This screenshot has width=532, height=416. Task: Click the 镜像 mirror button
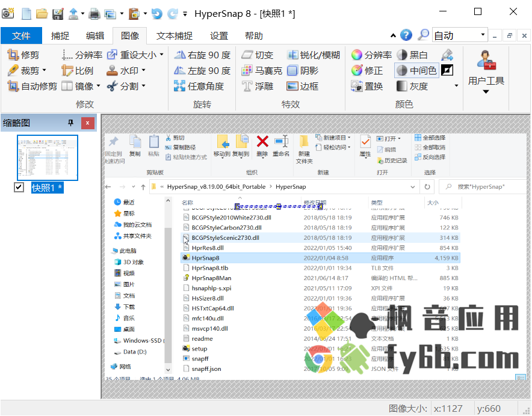[x=78, y=87]
